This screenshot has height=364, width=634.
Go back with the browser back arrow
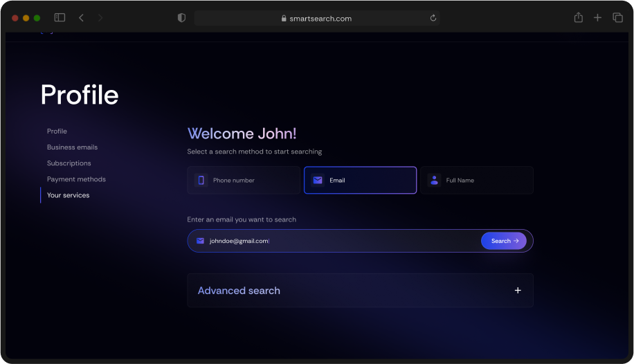tap(81, 18)
